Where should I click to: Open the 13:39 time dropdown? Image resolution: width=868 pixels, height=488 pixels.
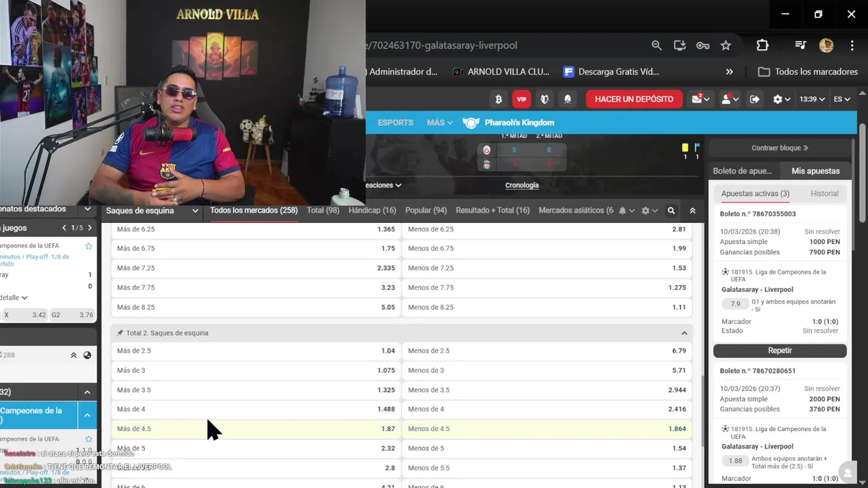coord(812,99)
